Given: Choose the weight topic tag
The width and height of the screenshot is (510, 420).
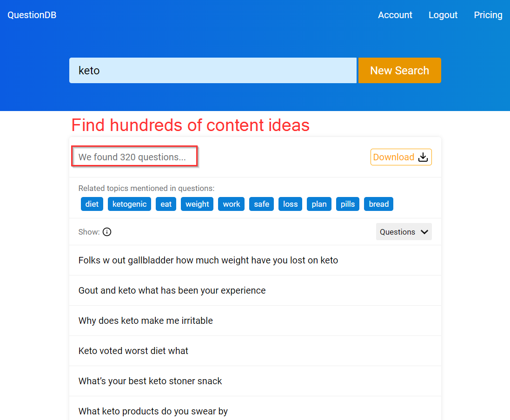Looking at the screenshot, I should click(197, 204).
